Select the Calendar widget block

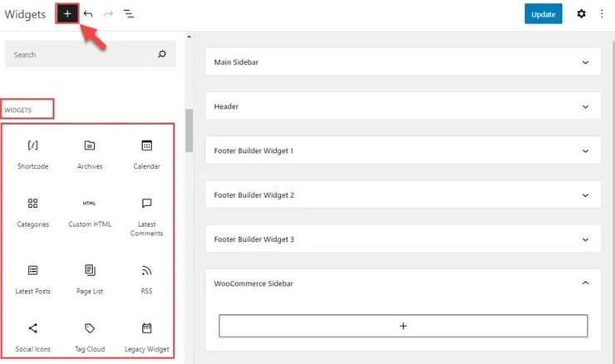[x=146, y=154]
